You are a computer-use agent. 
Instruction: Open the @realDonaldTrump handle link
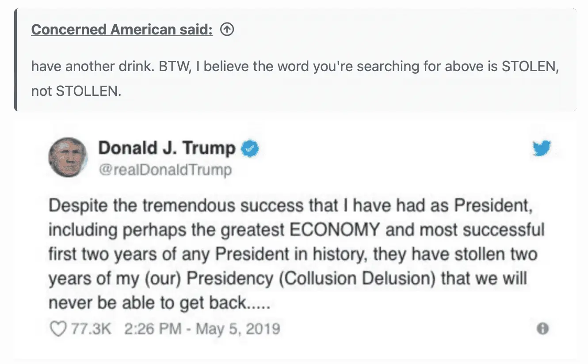(x=165, y=170)
